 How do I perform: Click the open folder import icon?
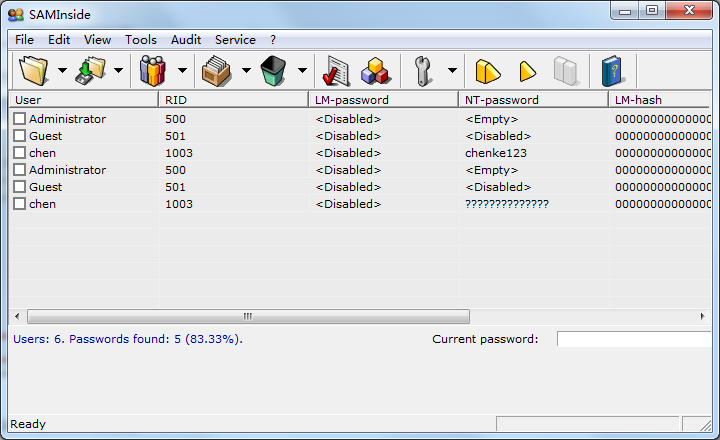(x=34, y=70)
